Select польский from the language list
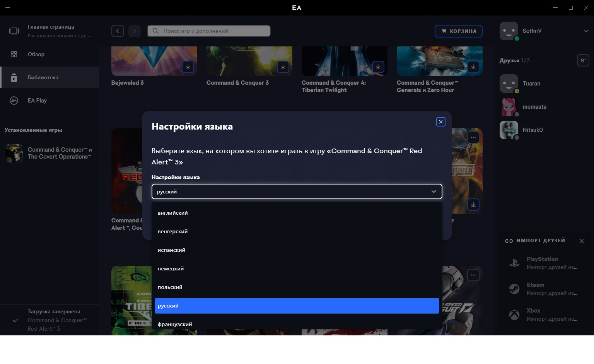 click(297, 287)
